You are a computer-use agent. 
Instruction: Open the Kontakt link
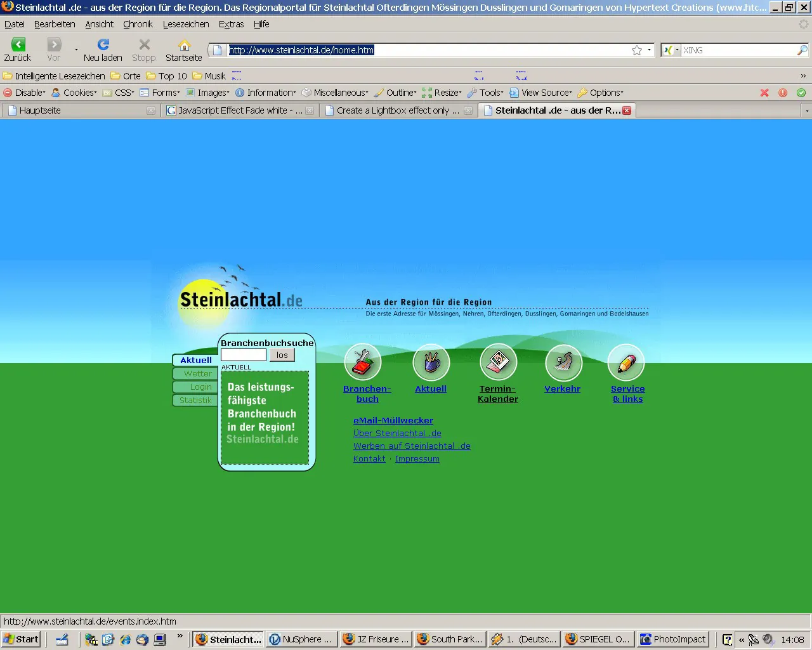pos(369,458)
